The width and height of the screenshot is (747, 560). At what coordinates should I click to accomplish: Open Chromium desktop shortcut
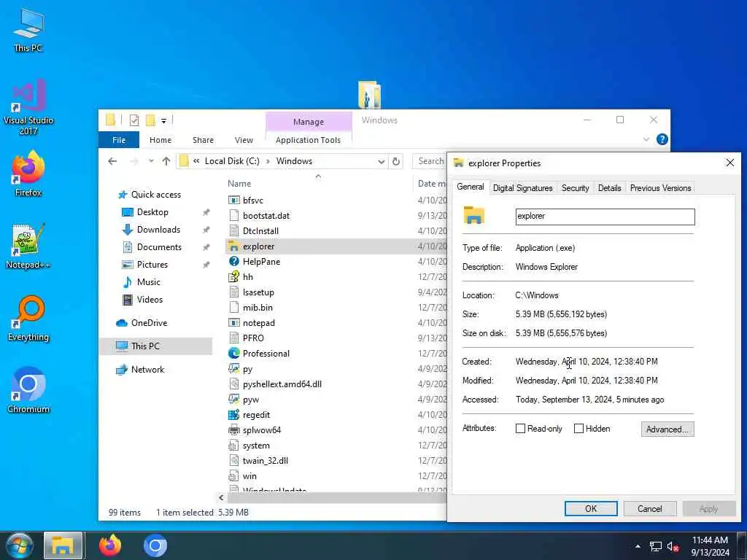[x=28, y=391]
